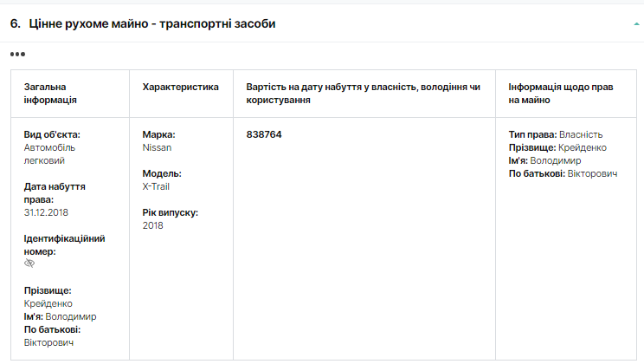The width and height of the screenshot is (644, 364).
Task: Click the year of manufacture value 2018
Action: [152, 225]
